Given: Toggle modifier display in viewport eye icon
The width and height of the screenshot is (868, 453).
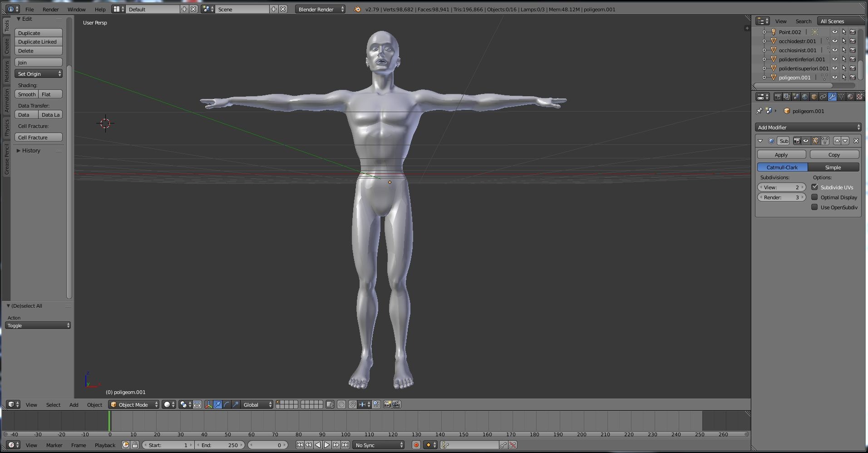Looking at the screenshot, I should tap(806, 141).
